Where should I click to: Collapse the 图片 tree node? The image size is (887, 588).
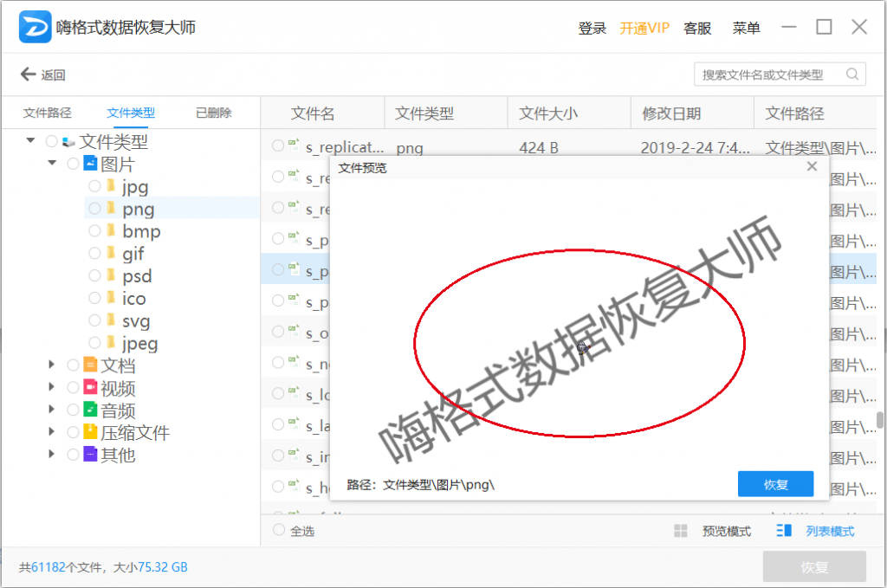tap(52, 163)
